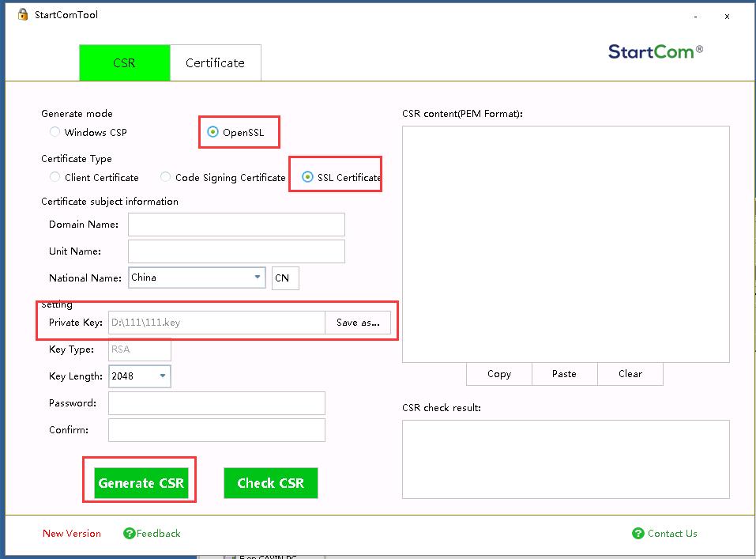
Task: Click Save as... for private key
Action: 358,323
